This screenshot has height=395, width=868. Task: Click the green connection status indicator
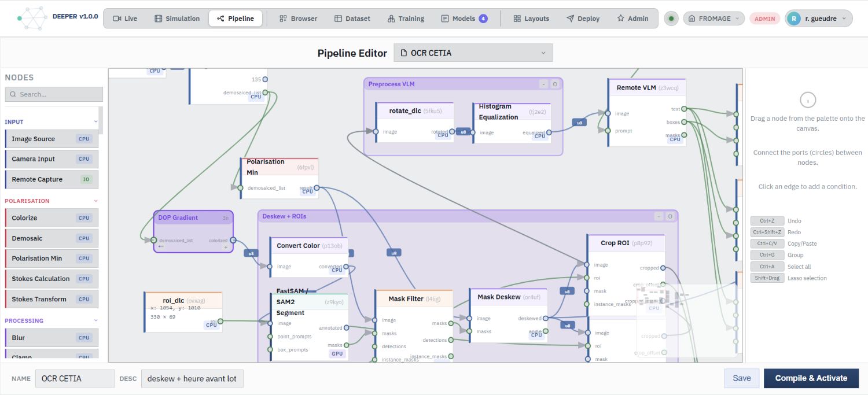(x=671, y=19)
